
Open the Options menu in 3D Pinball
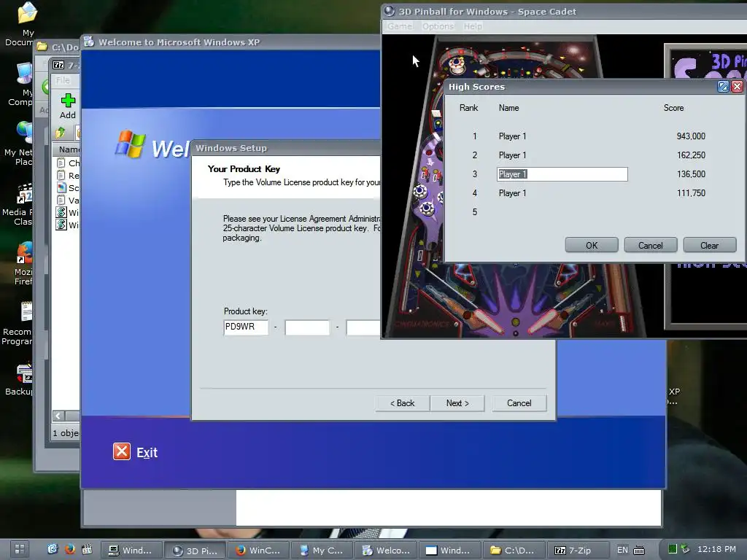tap(438, 26)
